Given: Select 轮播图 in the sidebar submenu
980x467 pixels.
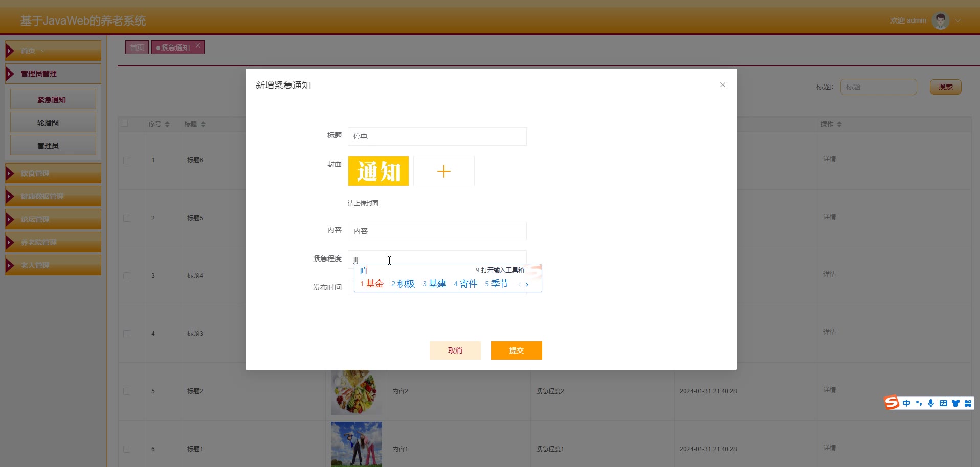Looking at the screenshot, I should (x=53, y=123).
